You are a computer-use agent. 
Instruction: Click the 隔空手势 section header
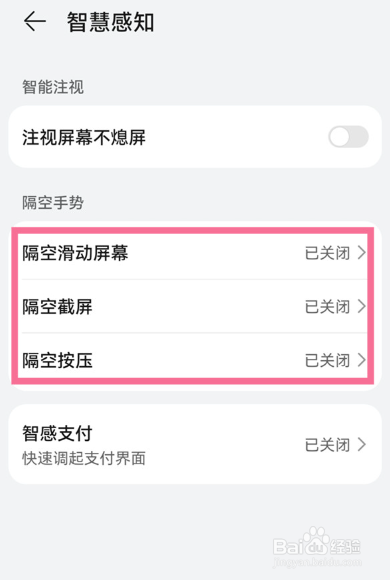[x=53, y=203]
